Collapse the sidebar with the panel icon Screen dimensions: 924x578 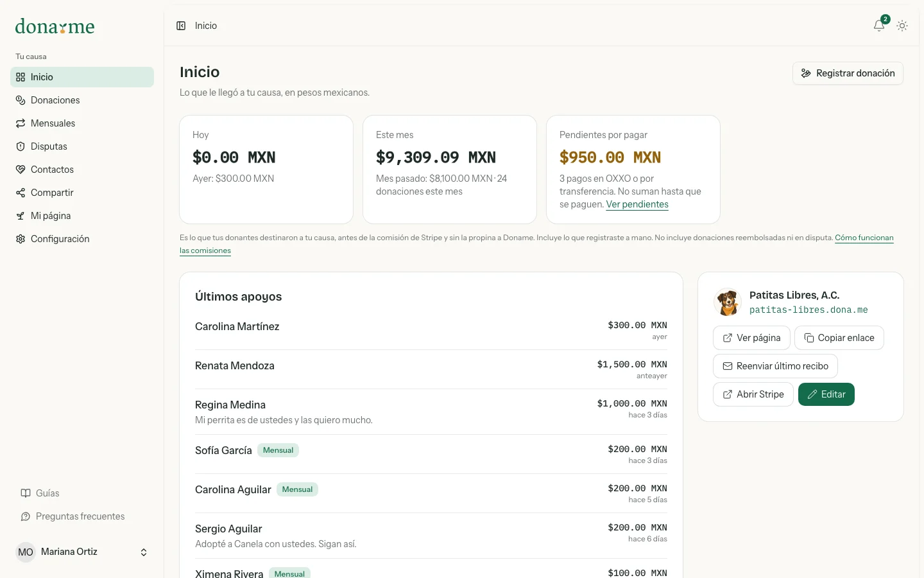[181, 26]
